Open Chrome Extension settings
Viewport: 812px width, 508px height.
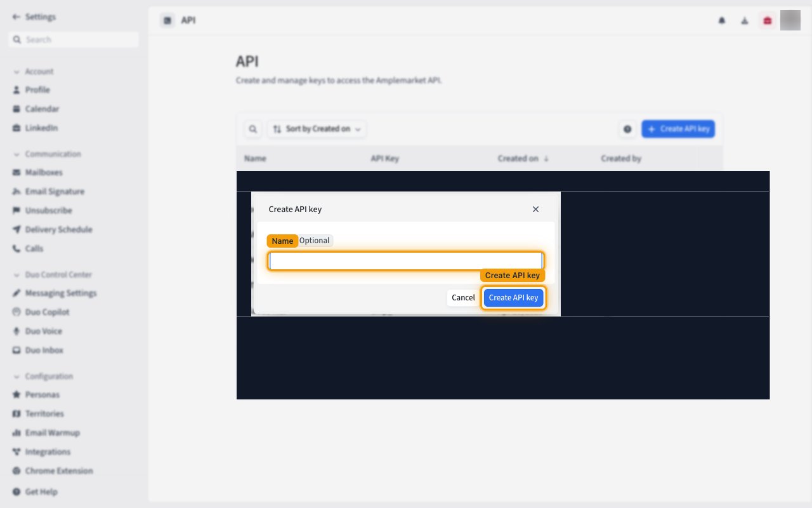(58, 471)
